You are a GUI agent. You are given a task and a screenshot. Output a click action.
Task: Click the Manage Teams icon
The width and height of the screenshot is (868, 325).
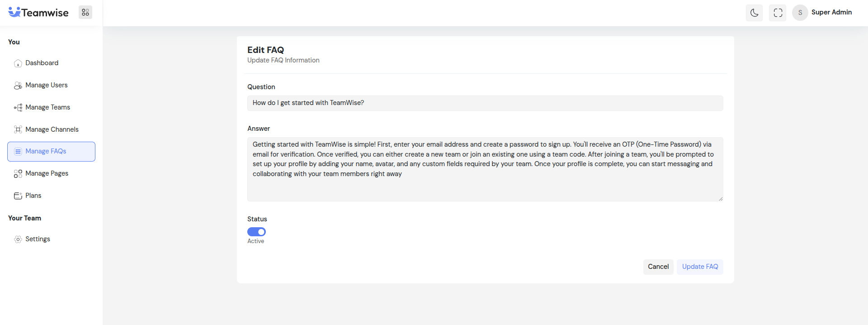click(18, 108)
